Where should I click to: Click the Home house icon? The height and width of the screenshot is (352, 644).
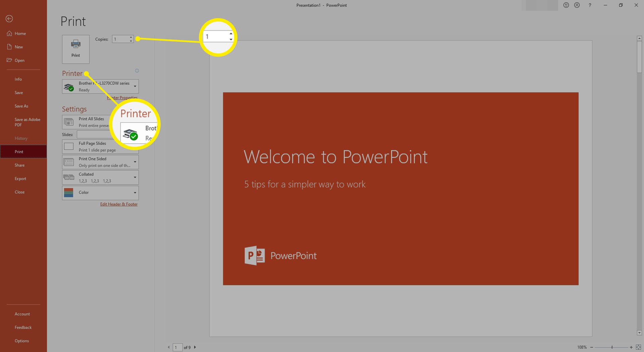tap(9, 33)
